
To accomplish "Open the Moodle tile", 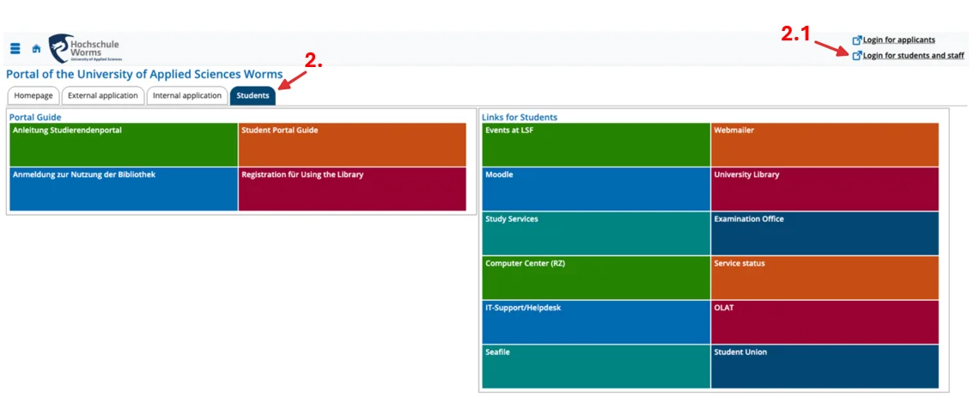I will click(x=595, y=189).
